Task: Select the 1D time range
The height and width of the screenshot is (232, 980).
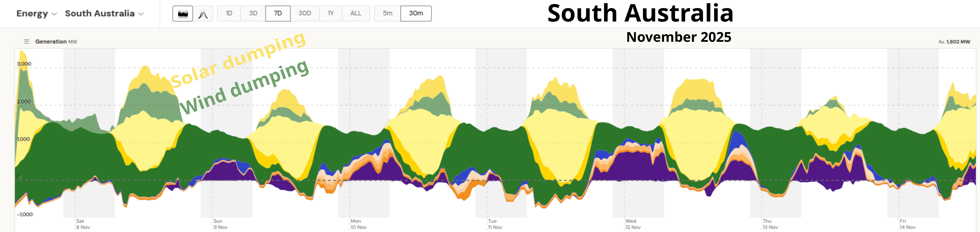Action: coord(229,13)
